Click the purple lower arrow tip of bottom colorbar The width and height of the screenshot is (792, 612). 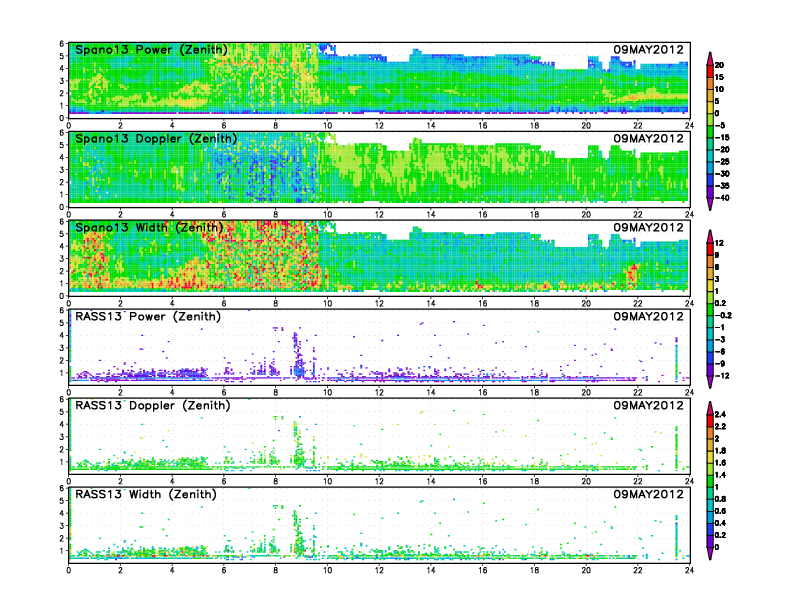point(710,553)
